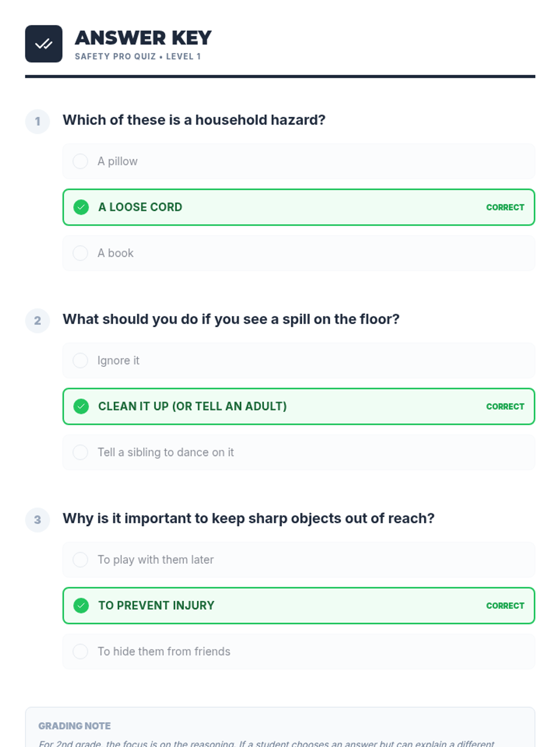Image resolution: width=560 pixels, height=747 pixels.
Task: Choose 'To play with them later' option
Action: click(x=80, y=560)
